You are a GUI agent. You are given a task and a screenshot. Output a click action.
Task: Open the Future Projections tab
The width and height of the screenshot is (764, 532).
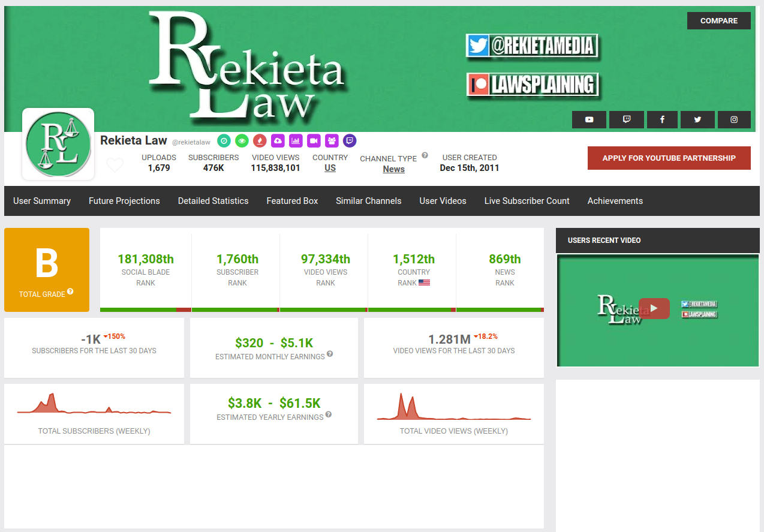pyautogui.click(x=124, y=201)
